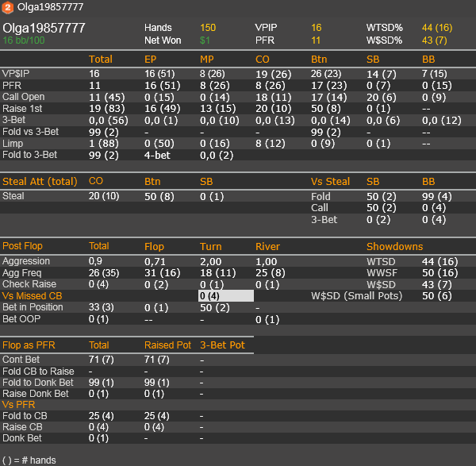This screenshot has height=466, width=476.
Task: Click the 3-Bet total value 0,0 (56)
Action: click(x=109, y=121)
